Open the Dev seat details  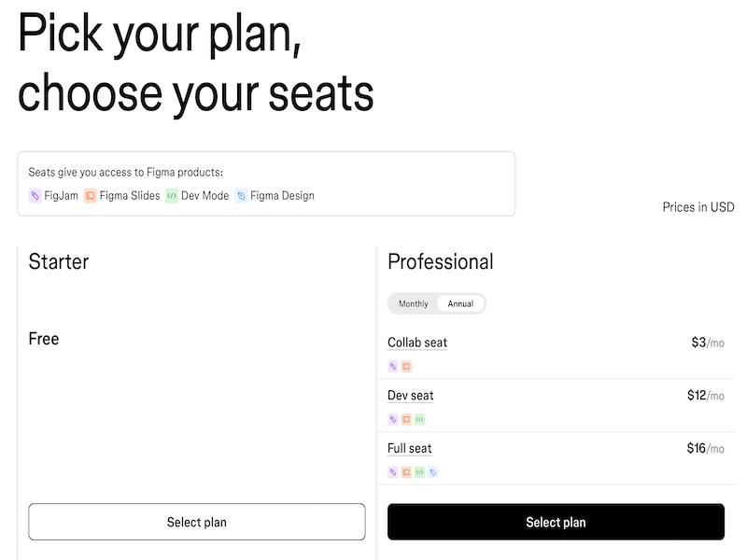point(411,395)
